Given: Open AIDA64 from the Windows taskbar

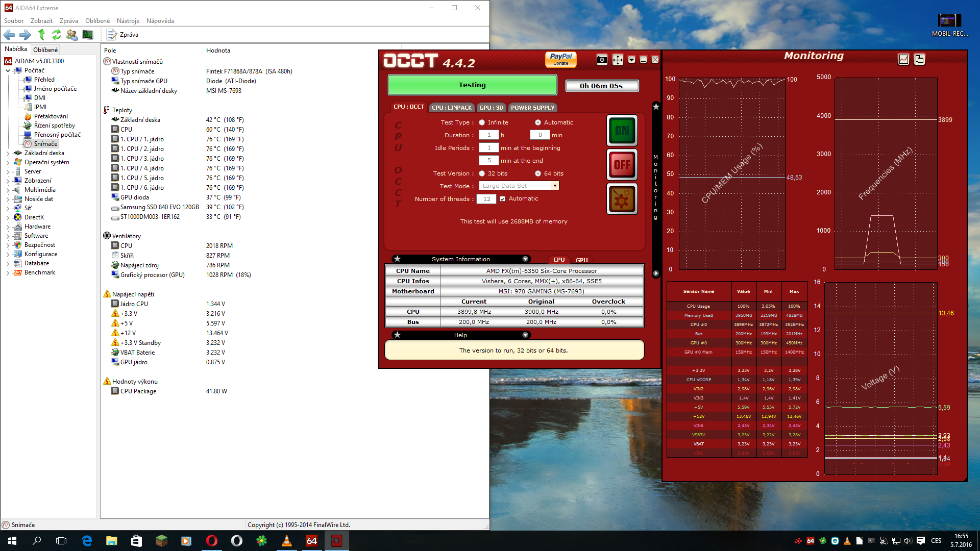Looking at the screenshot, I should [312, 541].
